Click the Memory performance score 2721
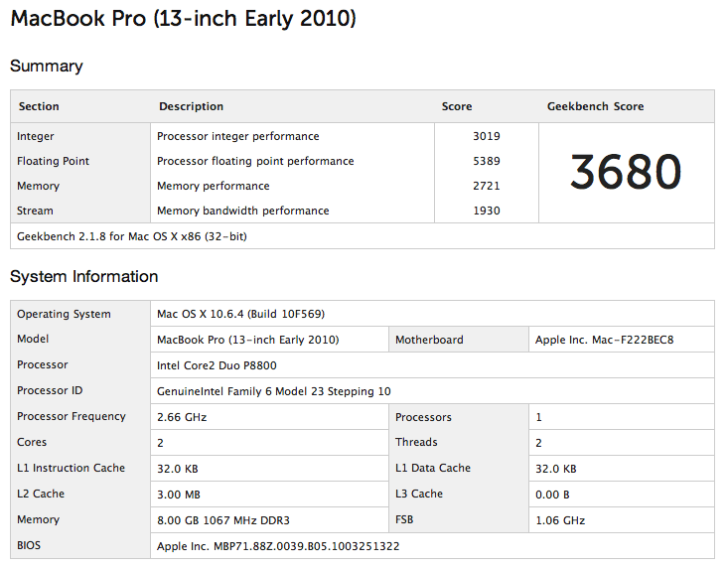Screen dimensions: 728x568 [x=487, y=186]
